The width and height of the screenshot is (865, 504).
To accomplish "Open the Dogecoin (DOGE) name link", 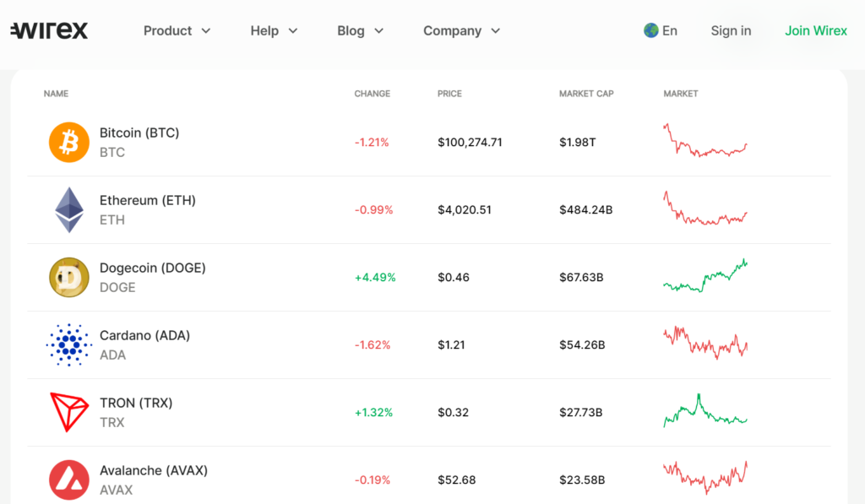I will 152,268.
